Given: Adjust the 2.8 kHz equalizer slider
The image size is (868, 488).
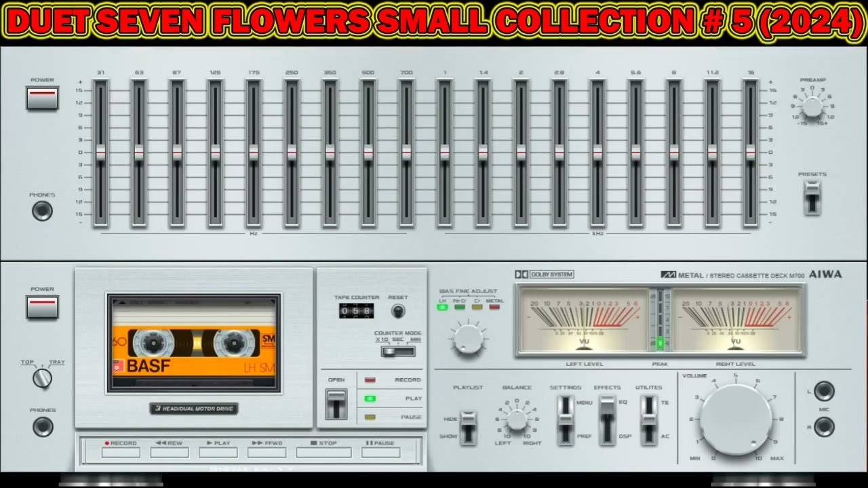Looking at the screenshot, I should coord(559,153).
